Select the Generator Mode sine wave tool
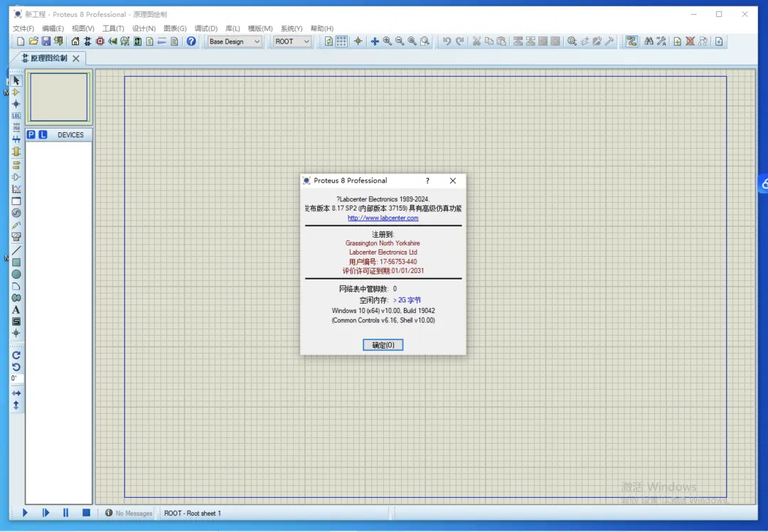 [x=16, y=213]
